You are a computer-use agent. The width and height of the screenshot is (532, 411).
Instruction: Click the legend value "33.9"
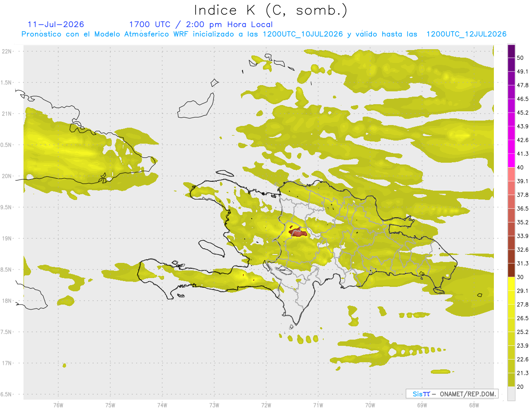[x=523, y=236]
